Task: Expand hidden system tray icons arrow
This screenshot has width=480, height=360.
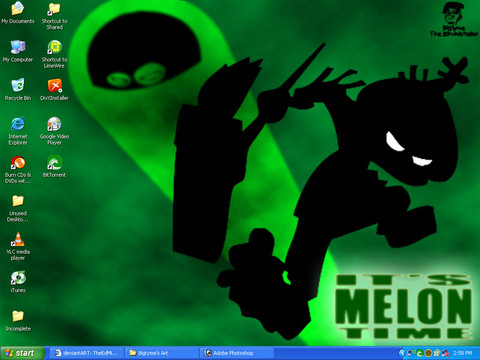Action: (402, 353)
